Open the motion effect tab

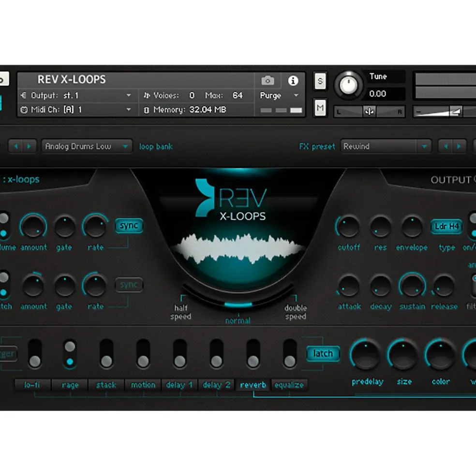[143, 385]
